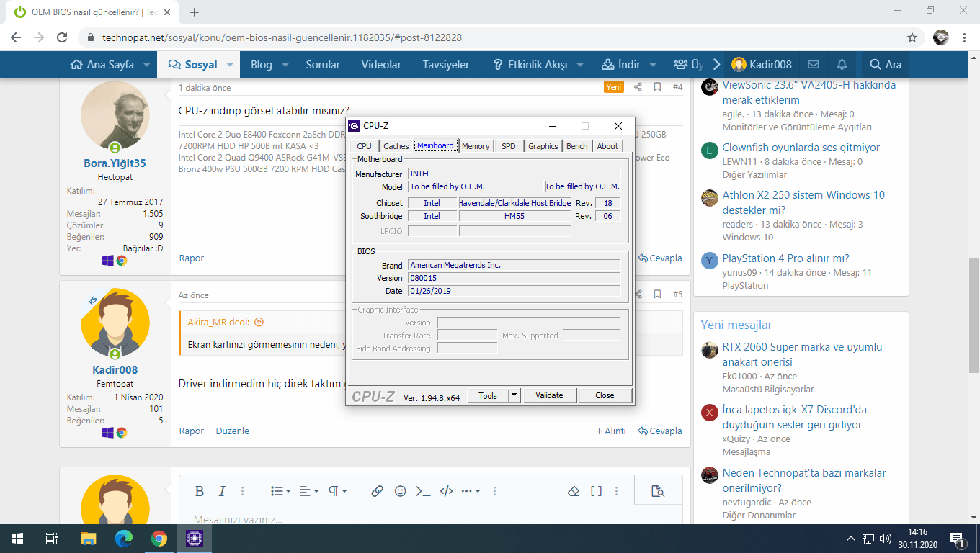The image size is (980, 553).
Task: Switch to the Caches tab in CPU-Z
Action: tap(396, 146)
